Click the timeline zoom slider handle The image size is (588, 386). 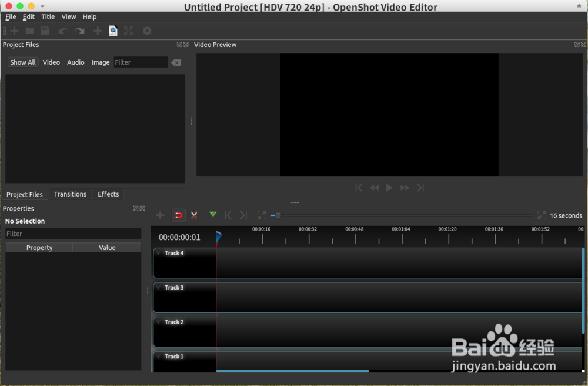coord(278,215)
